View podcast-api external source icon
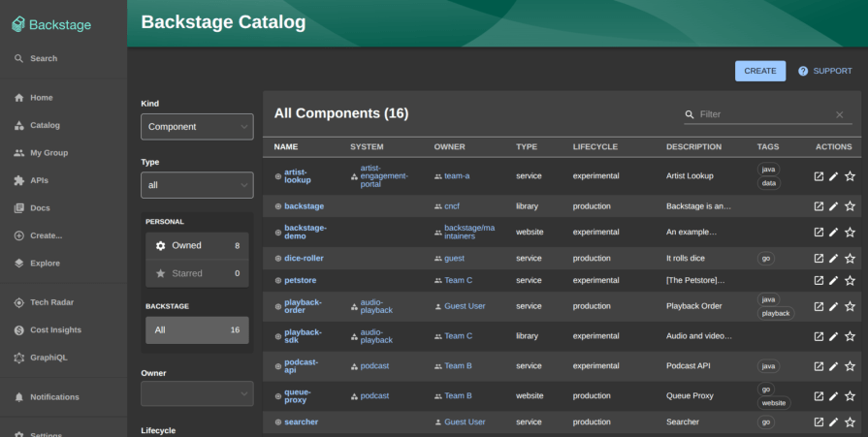Viewport: 868px width, 437px height. click(819, 366)
